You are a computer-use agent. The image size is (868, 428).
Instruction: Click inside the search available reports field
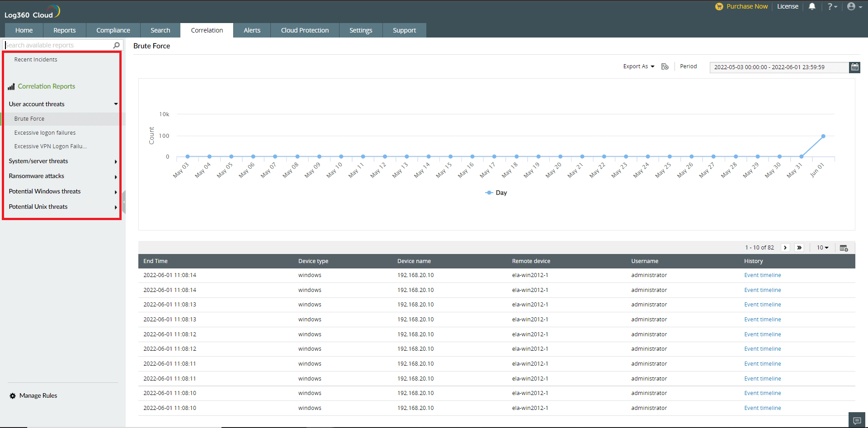tap(54, 45)
